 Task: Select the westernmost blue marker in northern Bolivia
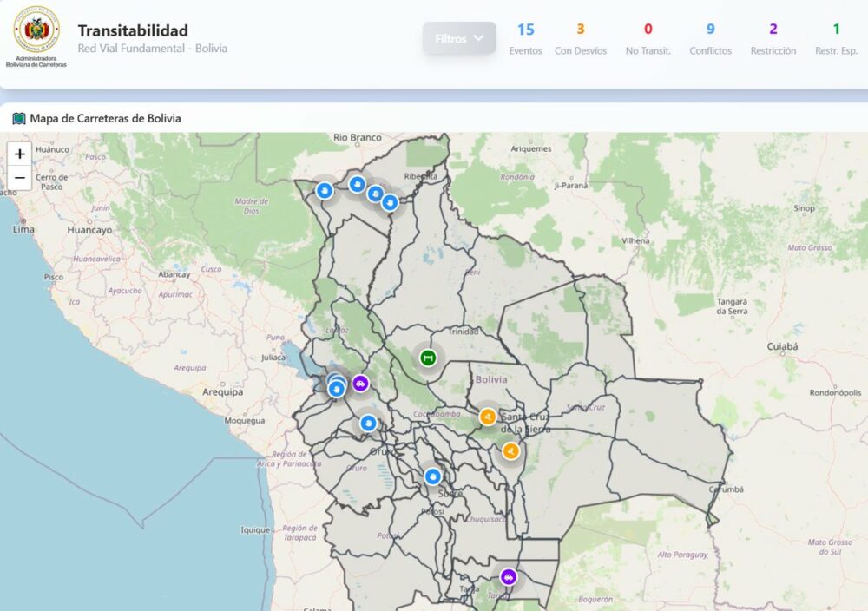tap(325, 190)
